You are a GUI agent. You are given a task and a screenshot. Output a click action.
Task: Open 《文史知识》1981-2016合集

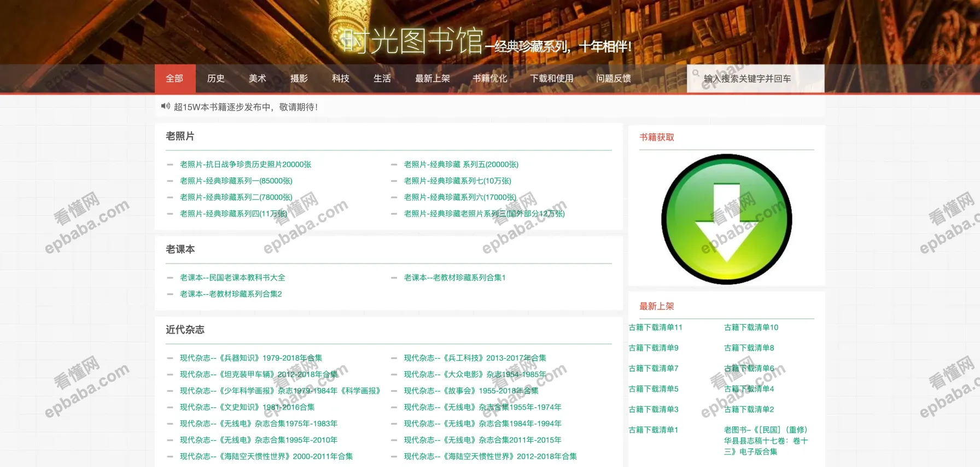coord(247,407)
